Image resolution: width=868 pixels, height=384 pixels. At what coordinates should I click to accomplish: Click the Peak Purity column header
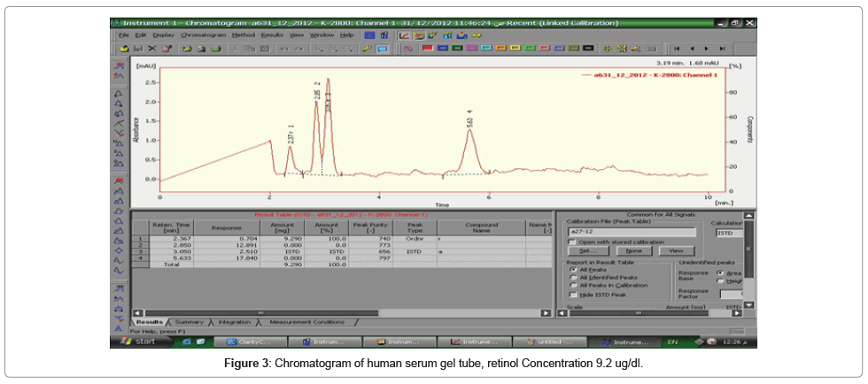point(370,227)
